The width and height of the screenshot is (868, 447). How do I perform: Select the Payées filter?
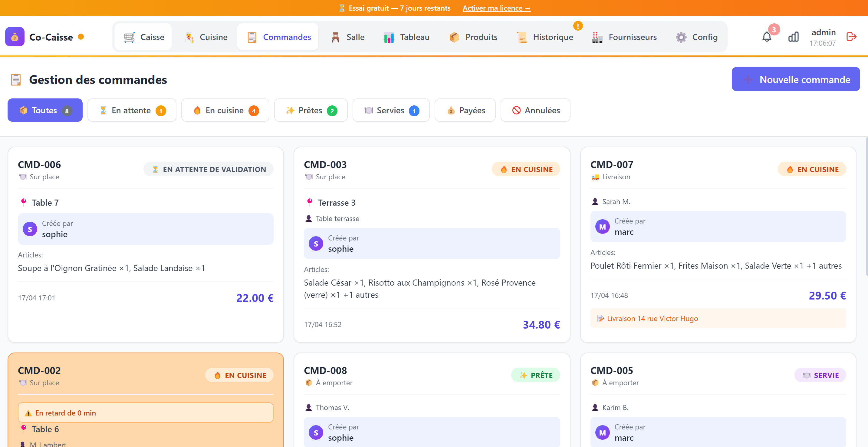point(465,110)
